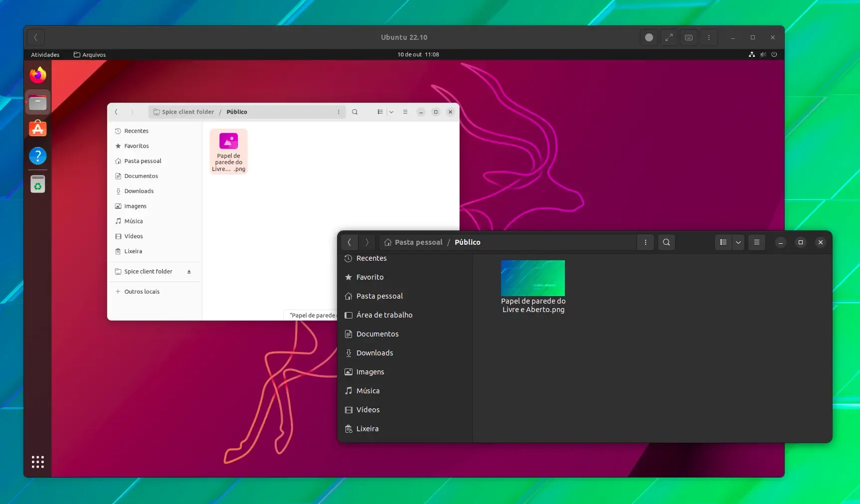Toggle list view in light Files window
The height and width of the screenshot is (504, 860).
coord(380,112)
